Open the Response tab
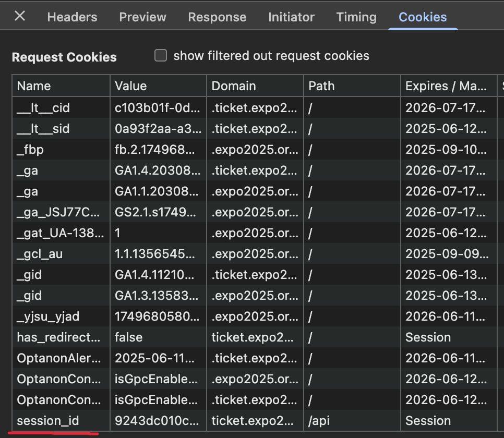The width and height of the screenshot is (504, 438). coord(217,17)
